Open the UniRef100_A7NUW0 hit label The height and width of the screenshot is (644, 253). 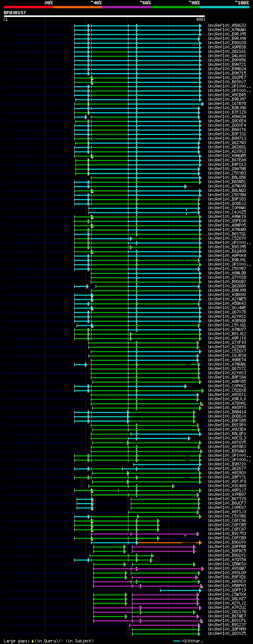point(227,30)
